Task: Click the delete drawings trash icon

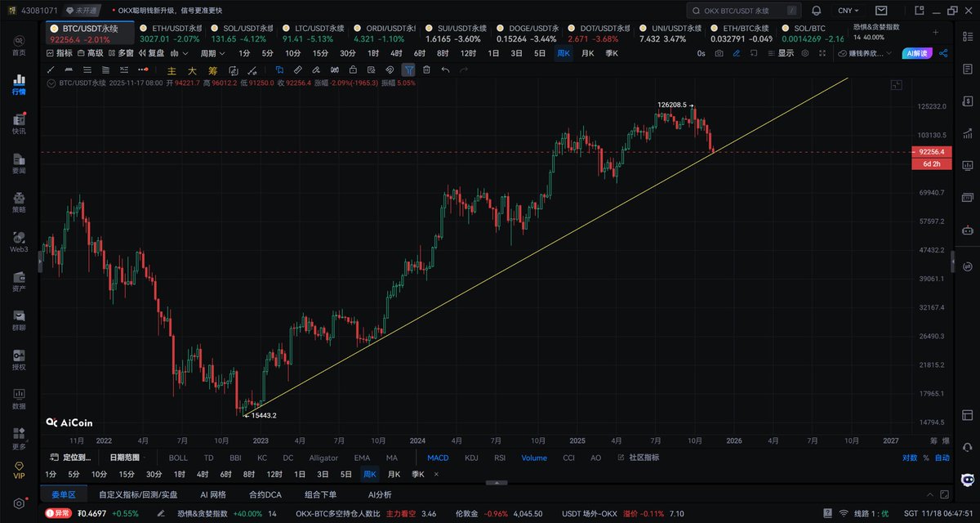Action: (x=426, y=70)
